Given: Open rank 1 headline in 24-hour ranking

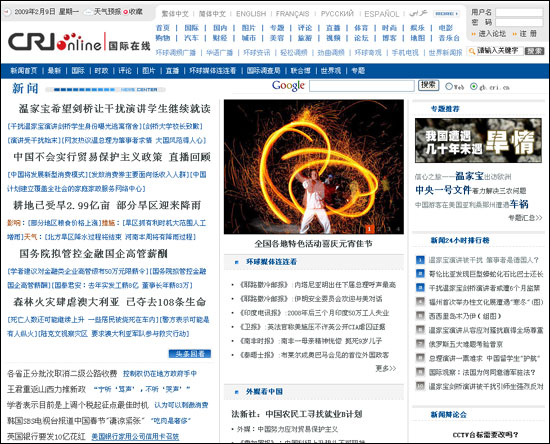Looking at the screenshot, I should point(483,260).
